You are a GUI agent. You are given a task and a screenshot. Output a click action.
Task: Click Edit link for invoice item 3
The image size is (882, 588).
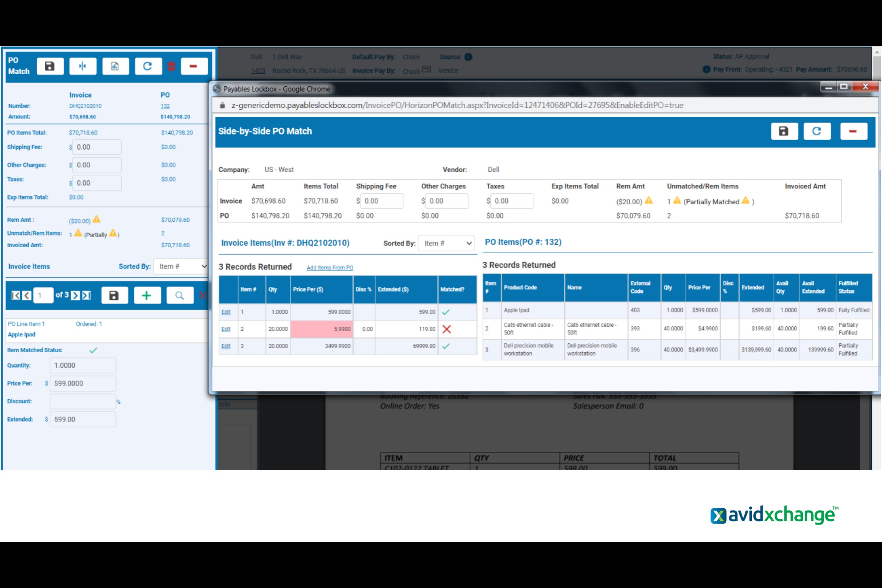(226, 347)
